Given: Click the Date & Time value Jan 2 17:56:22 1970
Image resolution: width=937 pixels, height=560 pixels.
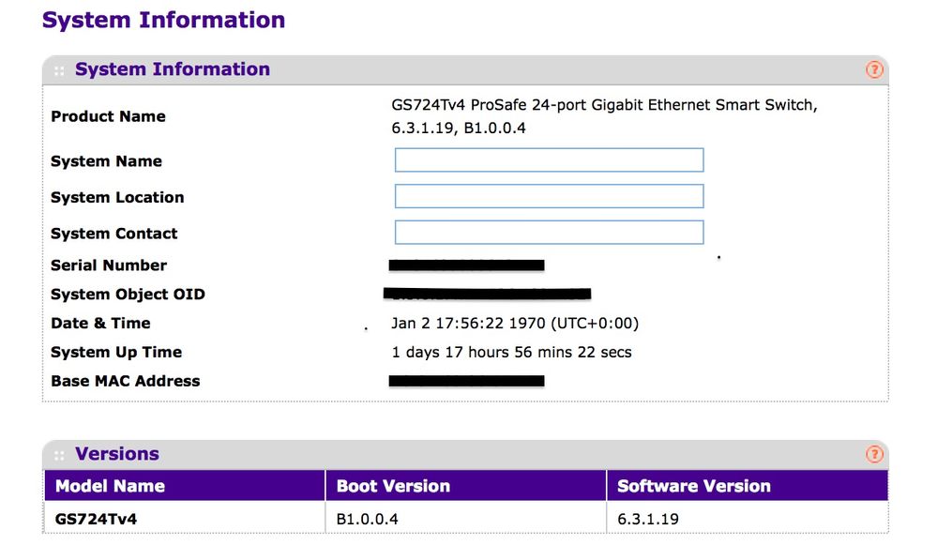Looking at the screenshot, I should [x=515, y=324].
